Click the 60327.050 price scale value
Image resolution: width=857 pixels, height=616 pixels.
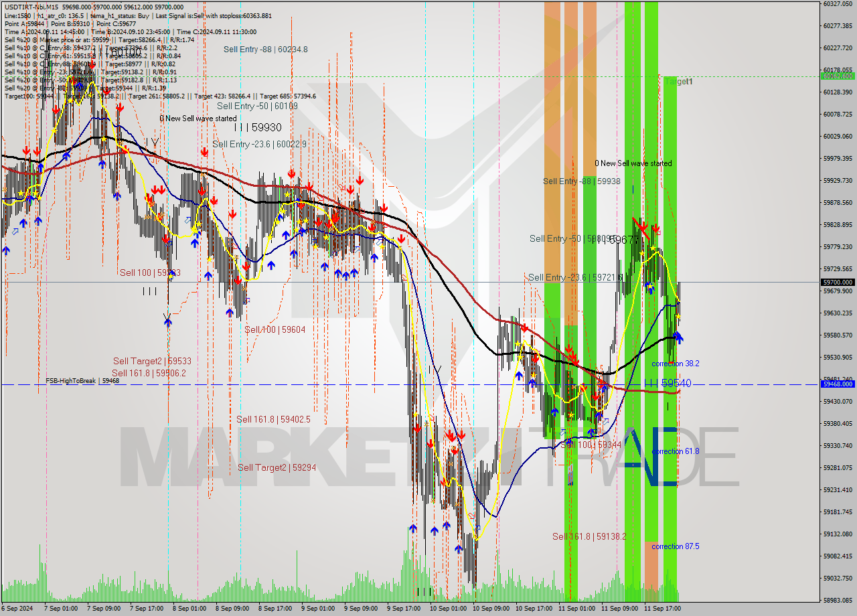[838, 4]
